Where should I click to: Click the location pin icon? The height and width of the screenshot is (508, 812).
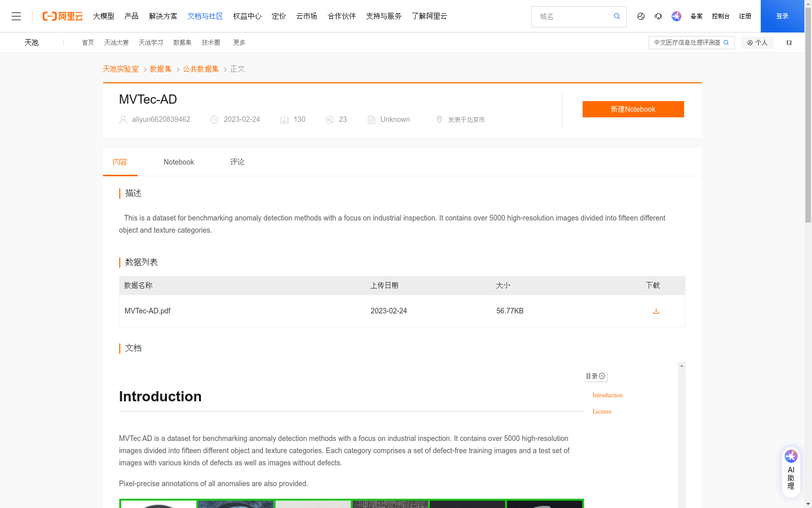point(439,120)
